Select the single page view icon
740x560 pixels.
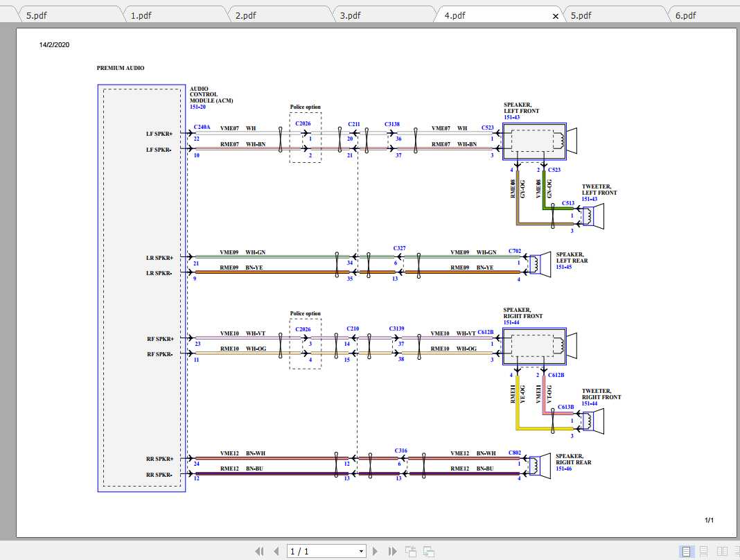687,551
